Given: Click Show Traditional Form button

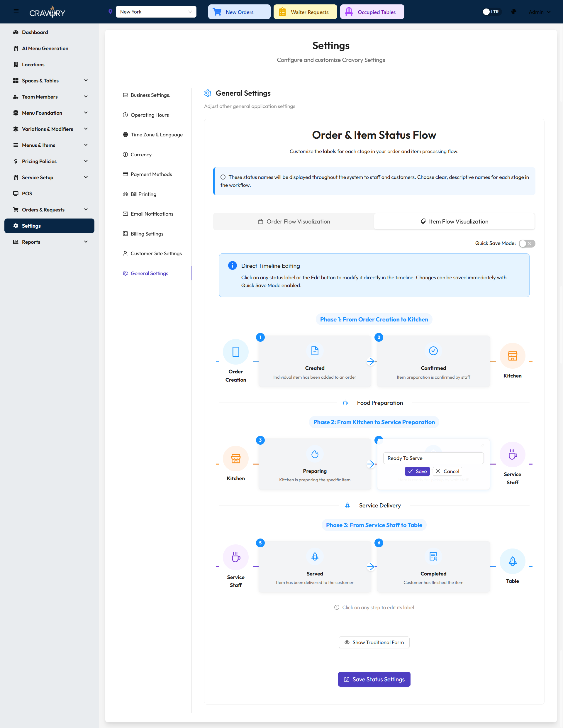Looking at the screenshot, I should click(x=374, y=642).
